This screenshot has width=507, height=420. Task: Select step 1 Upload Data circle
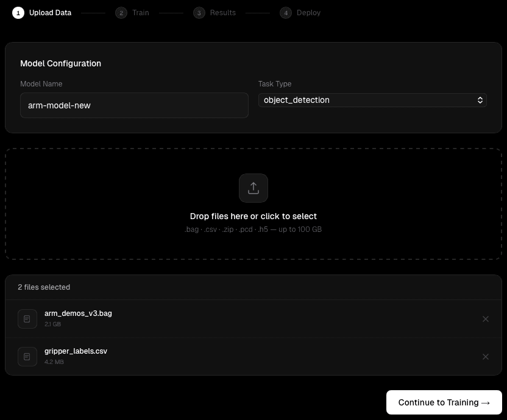click(18, 12)
